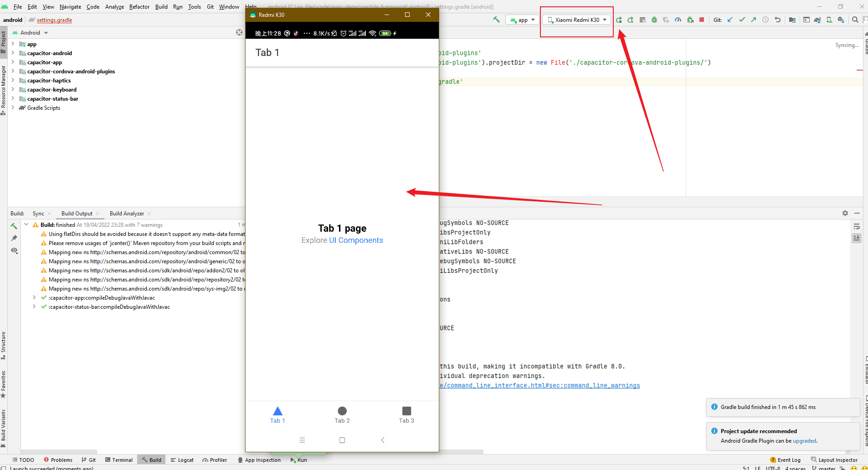The image size is (868, 470).
Task: Click the Profile app toolbar icon
Action: coord(678,20)
